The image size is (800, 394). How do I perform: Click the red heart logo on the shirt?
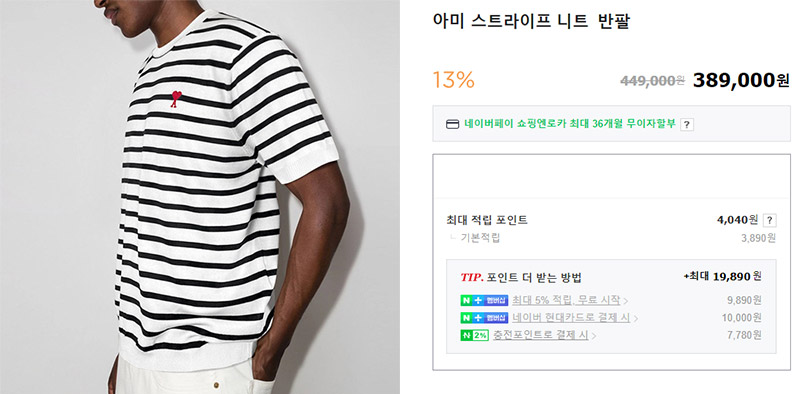click(x=176, y=98)
